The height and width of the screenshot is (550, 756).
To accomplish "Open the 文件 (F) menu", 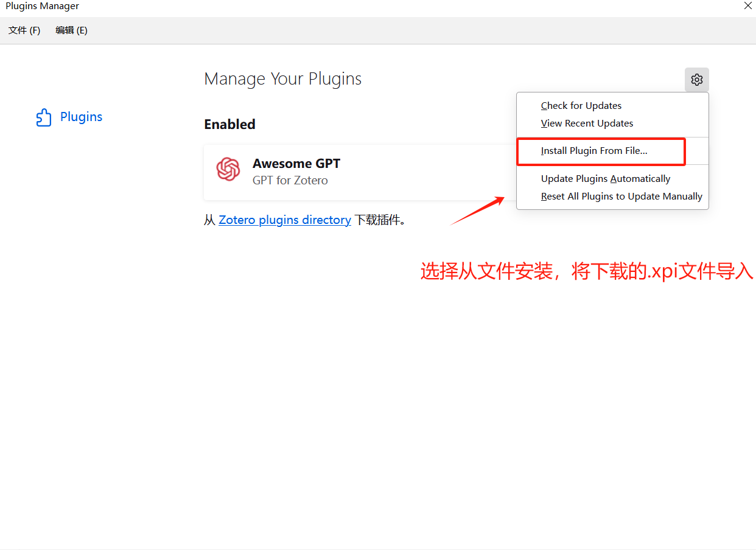I will [x=24, y=30].
